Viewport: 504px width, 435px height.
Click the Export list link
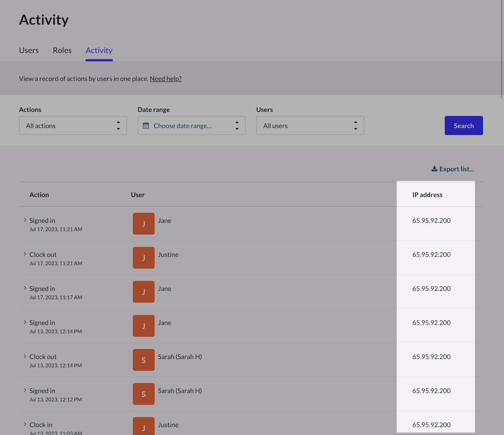point(453,169)
